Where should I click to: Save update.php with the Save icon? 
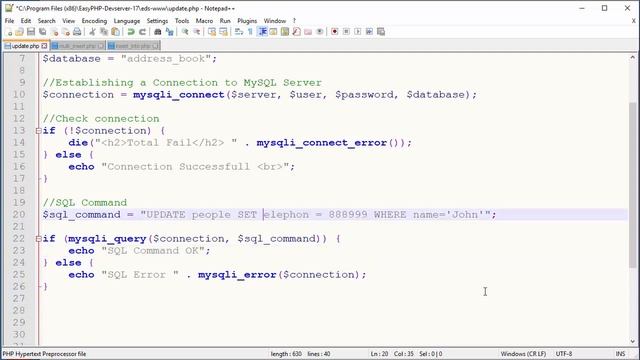pyautogui.click(x=31, y=32)
